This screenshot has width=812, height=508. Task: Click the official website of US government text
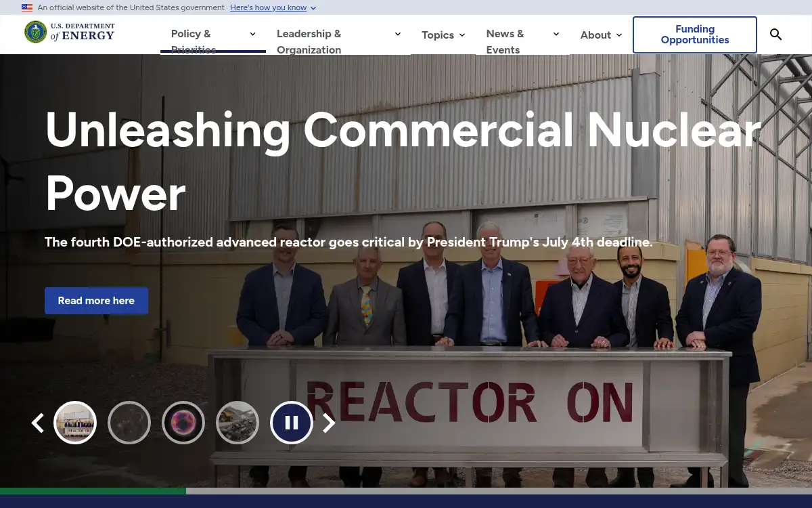[131, 7]
